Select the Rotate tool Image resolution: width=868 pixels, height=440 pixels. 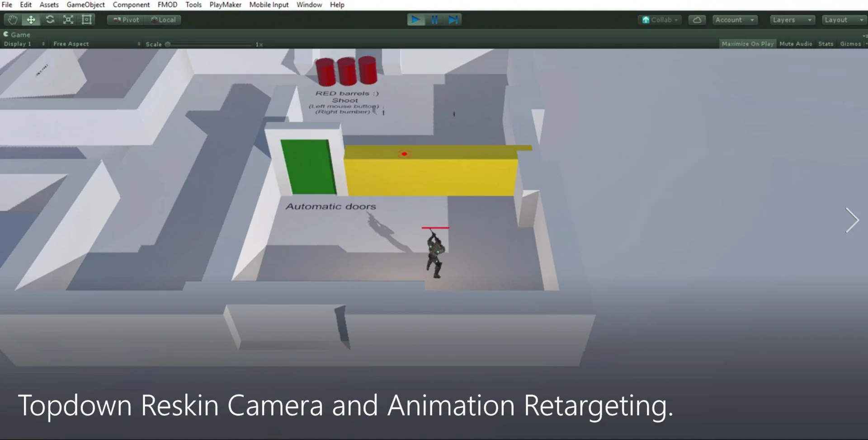point(50,20)
